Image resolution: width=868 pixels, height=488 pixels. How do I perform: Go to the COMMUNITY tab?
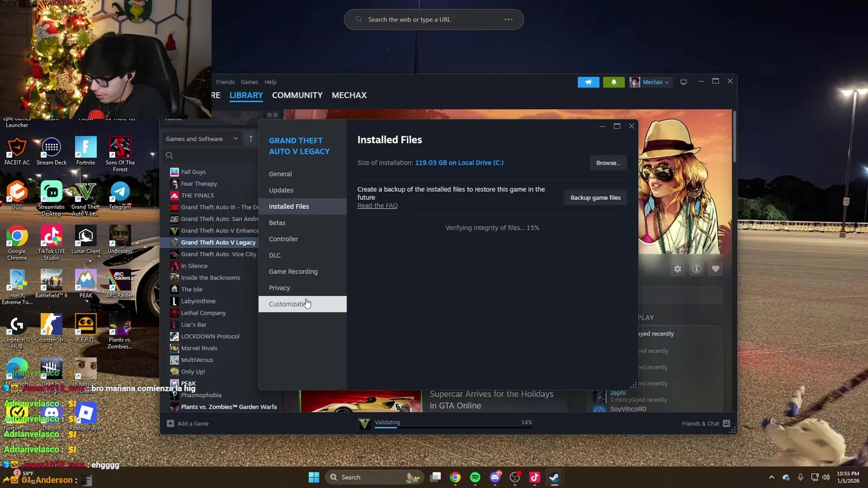(x=297, y=95)
